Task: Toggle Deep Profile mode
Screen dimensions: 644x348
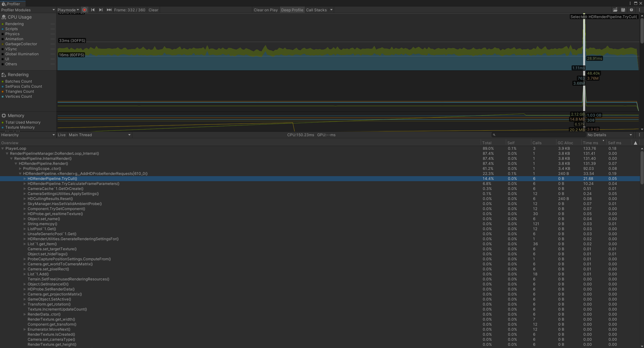Action: [x=292, y=10]
